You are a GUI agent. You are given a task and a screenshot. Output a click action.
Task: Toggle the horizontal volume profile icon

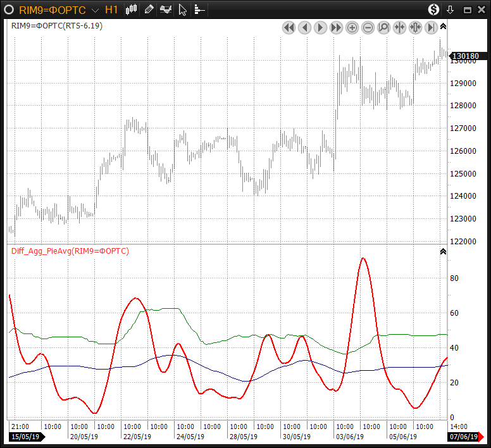coord(199,9)
